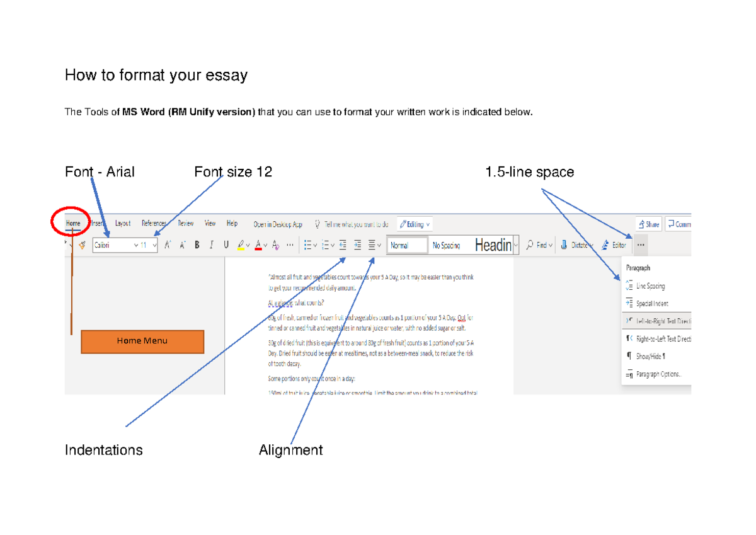Viewport: 756px width, 535px height.
Task: Click Open in Desktop App
Action: click(x=277, y=224)
